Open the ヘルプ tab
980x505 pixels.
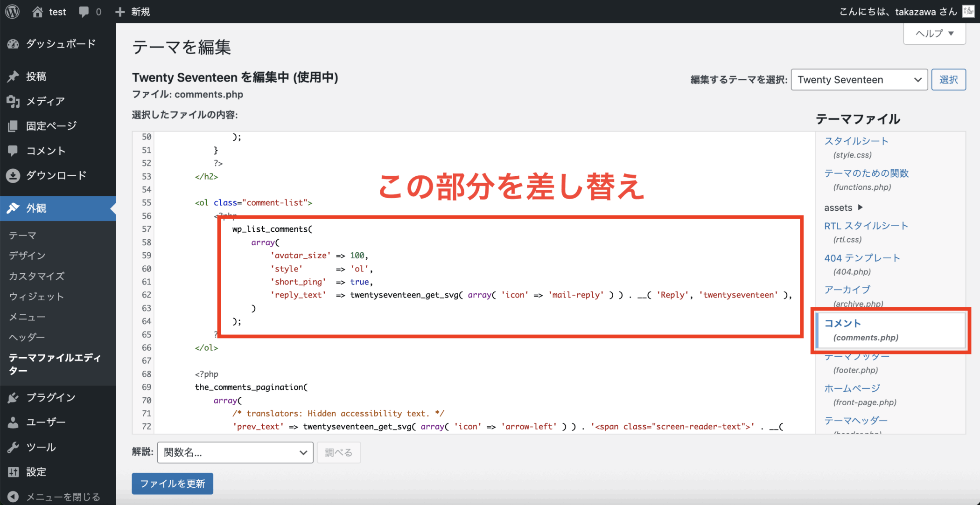click(934, 34)
